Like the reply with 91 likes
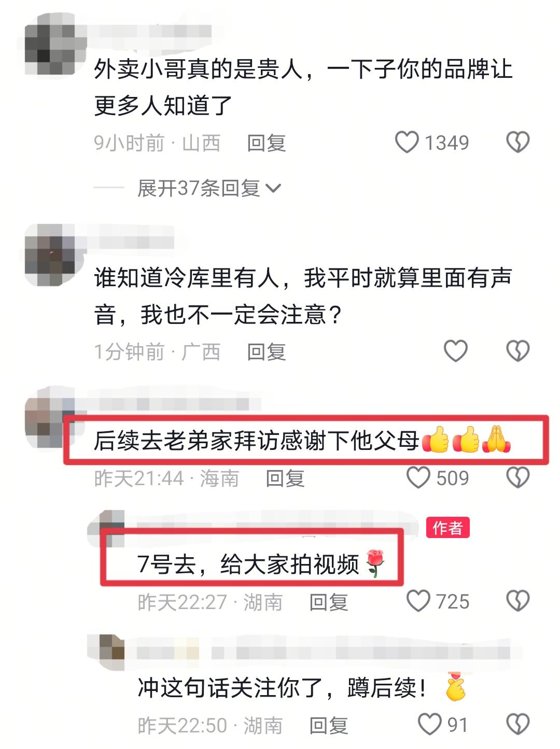The width and height of the screenshot is (560, 749). click(x=429, y=725)
